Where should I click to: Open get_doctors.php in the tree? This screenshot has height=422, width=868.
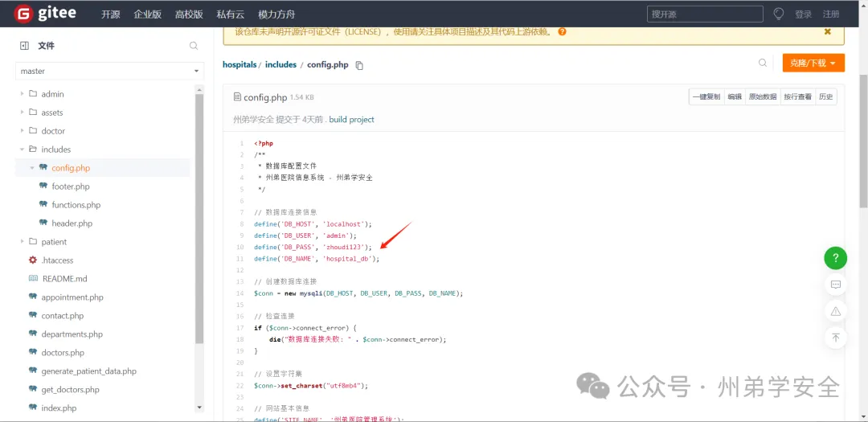tap(70, 389)
